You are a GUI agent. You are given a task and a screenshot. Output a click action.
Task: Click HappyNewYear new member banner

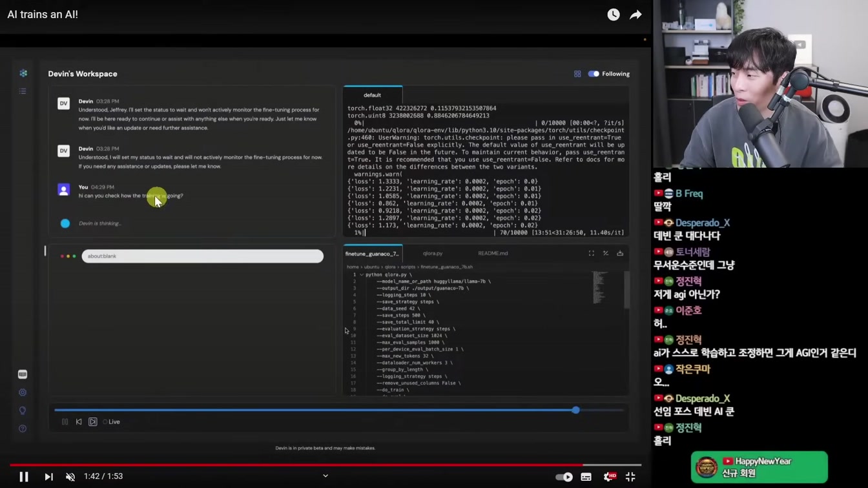(x=759, y=467)
